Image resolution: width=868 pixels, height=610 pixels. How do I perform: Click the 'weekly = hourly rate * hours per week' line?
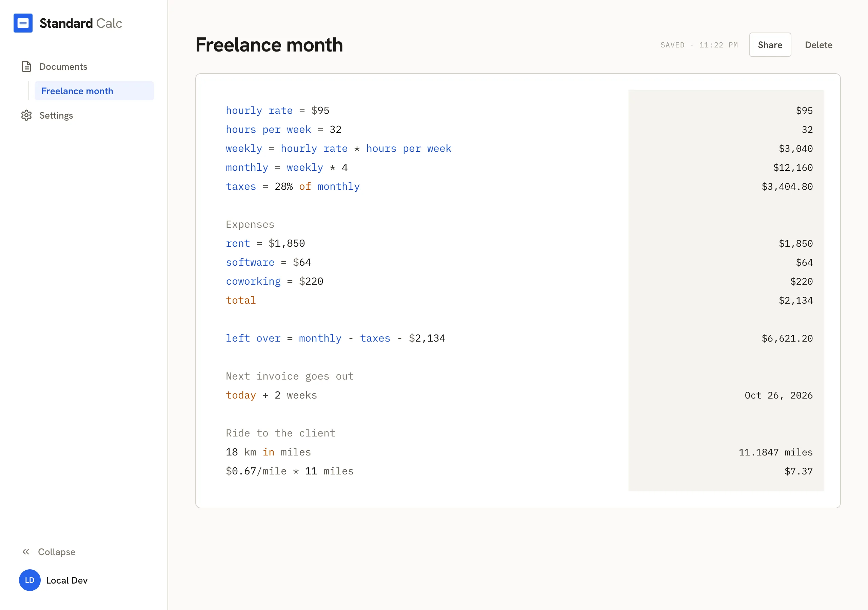pyautogui.click(x=338, y=148)
